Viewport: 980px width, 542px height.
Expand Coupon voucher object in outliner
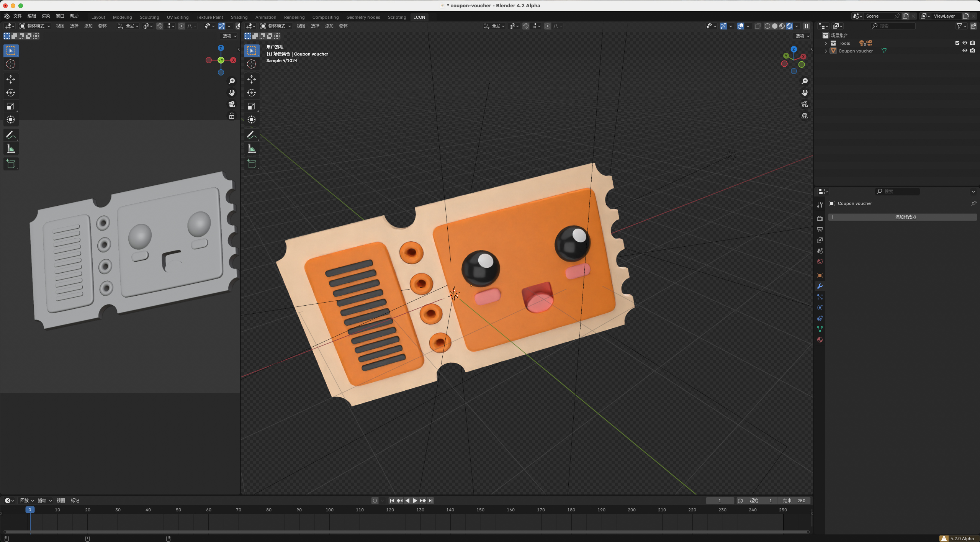click(826, 51)
